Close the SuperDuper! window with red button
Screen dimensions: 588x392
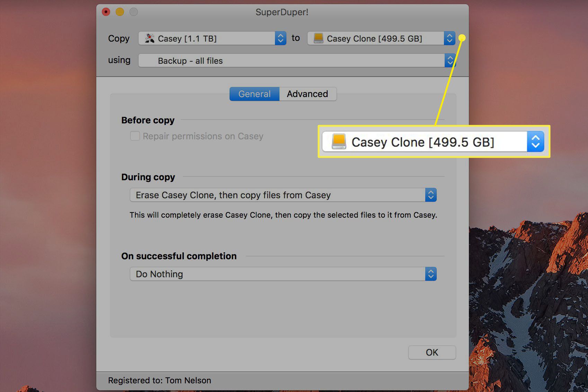[106, 12]
